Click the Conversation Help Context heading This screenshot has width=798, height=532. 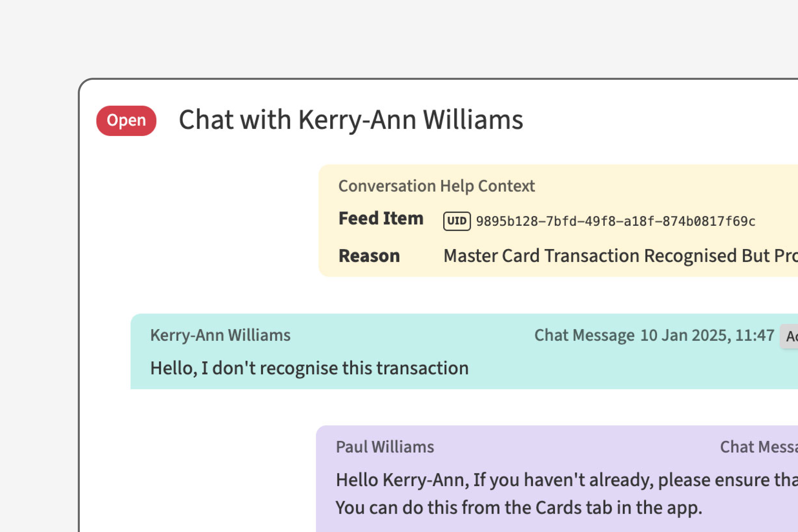(x=436, y=186)
